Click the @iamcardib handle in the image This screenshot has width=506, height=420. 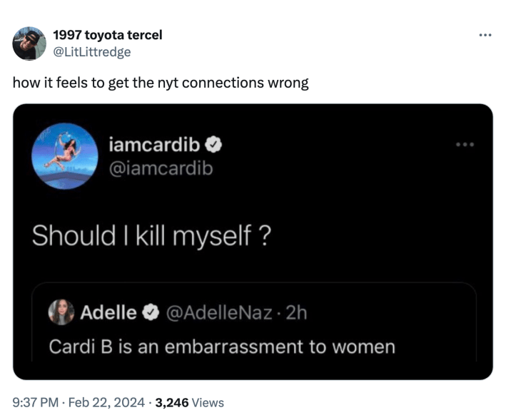[x=161, y=168]
